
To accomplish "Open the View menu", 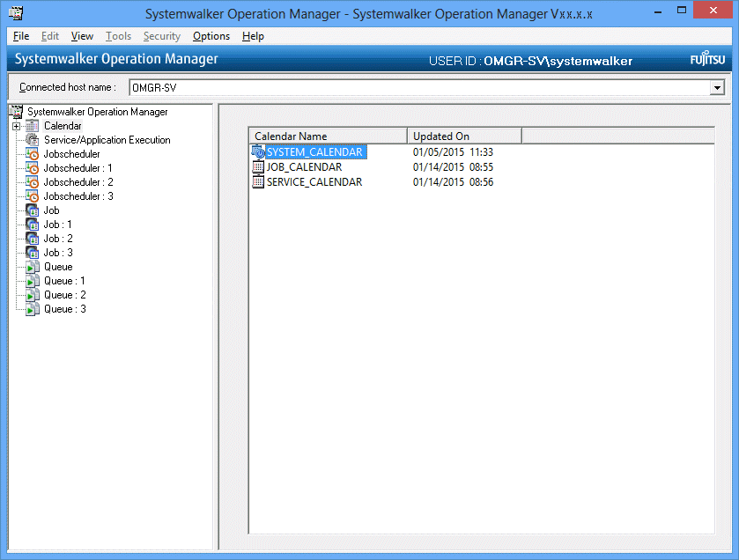I will (82, 36).
